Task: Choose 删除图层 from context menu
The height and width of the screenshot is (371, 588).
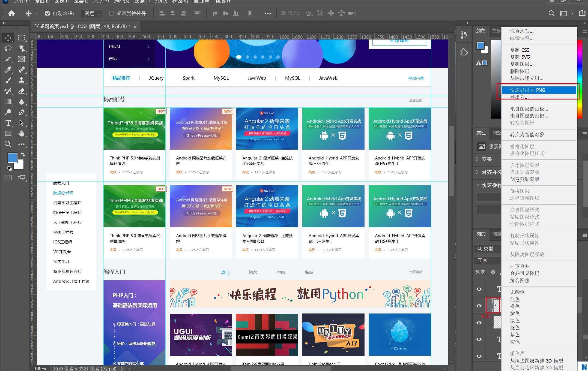Action: coord(539,71)
